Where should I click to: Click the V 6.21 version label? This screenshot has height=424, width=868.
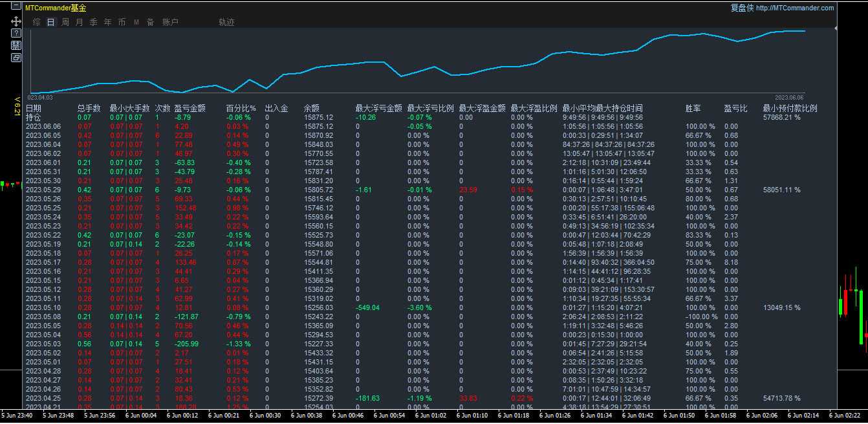click(x=17, y=106)
